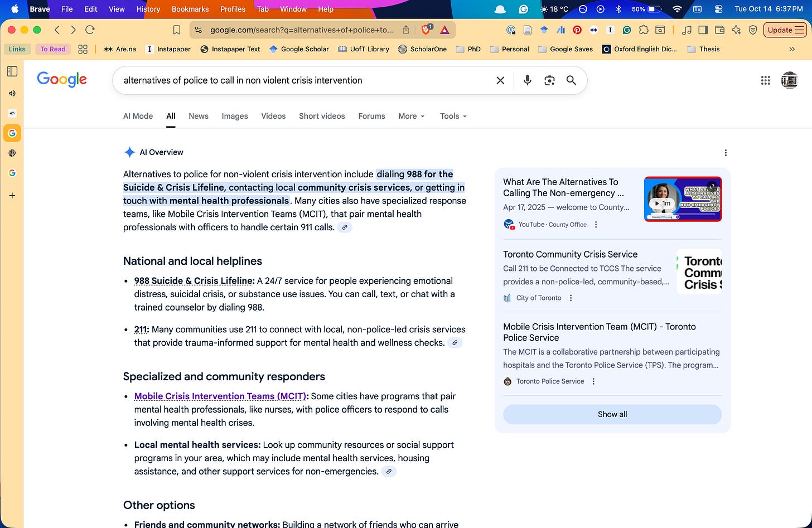812x528 pixels.
Task: Open the Google Saves bookmarks folder
Action: pyautogui.click(x=565, y=49)
